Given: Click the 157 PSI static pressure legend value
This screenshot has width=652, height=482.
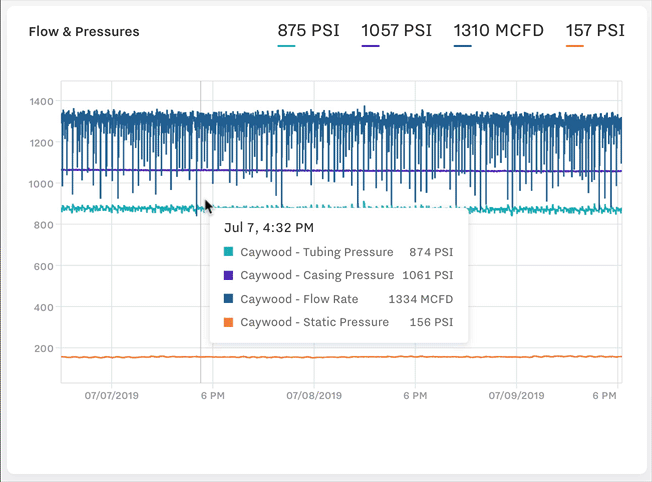Looking at the screenshot, I should coord(595,30).
